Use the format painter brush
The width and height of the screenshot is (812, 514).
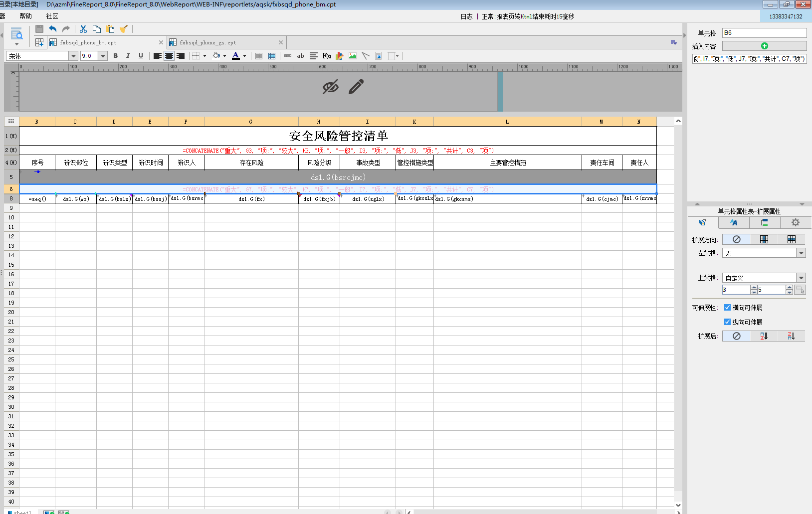pos(124,29)
